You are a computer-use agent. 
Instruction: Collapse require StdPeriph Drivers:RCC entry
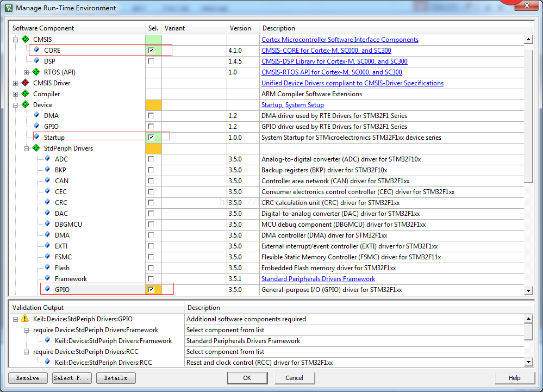coord(26,352)
